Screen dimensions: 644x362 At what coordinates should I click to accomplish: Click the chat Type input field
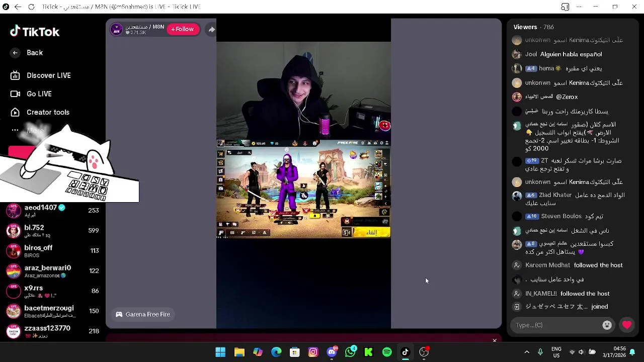(556, 325)
